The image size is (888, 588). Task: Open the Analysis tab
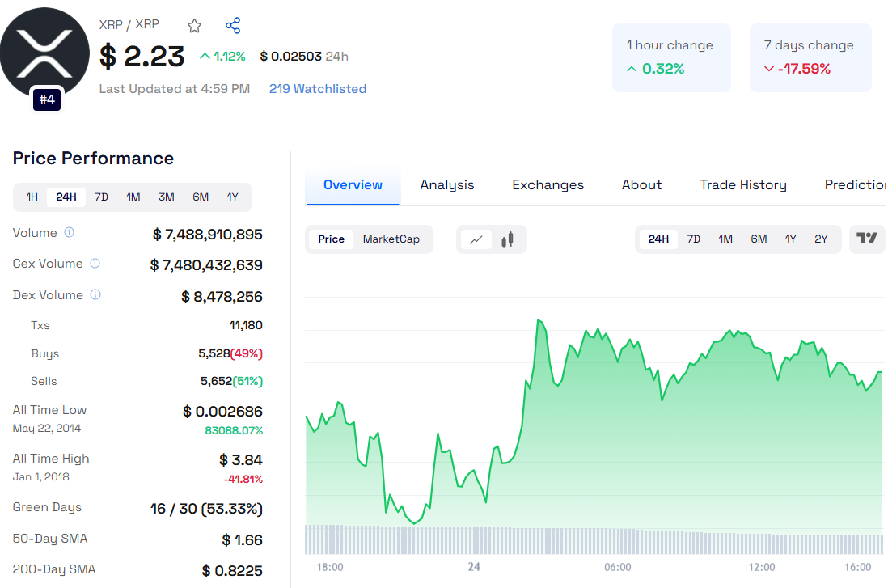coord(447,185)
